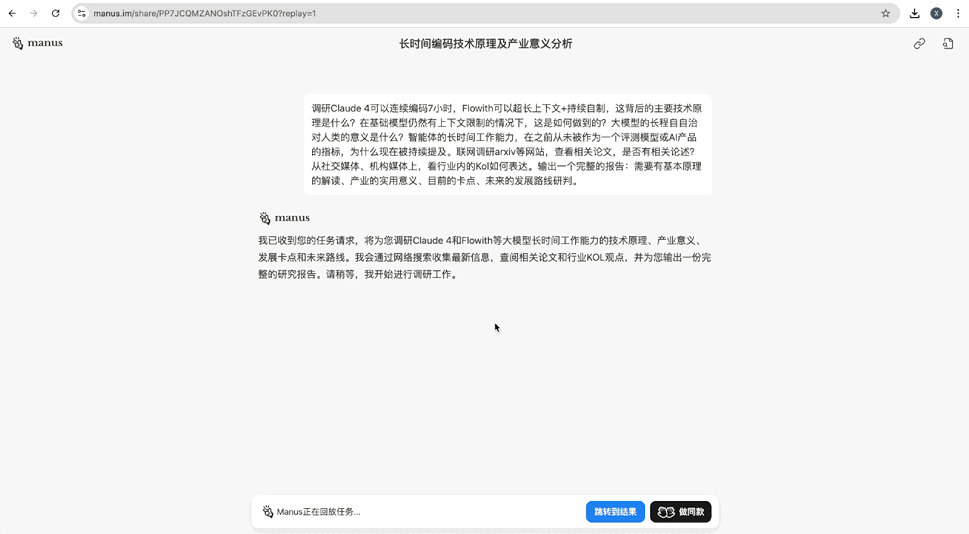Bookmark this page with the star icon
Viewport: 969px width, 534px height.
coord(886,13)
